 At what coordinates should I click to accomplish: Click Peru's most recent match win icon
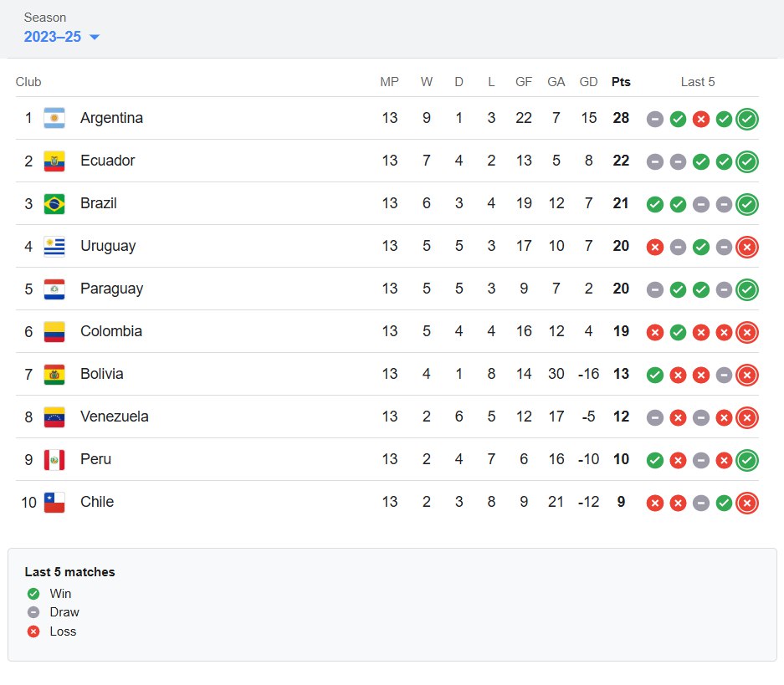point(747,460)
